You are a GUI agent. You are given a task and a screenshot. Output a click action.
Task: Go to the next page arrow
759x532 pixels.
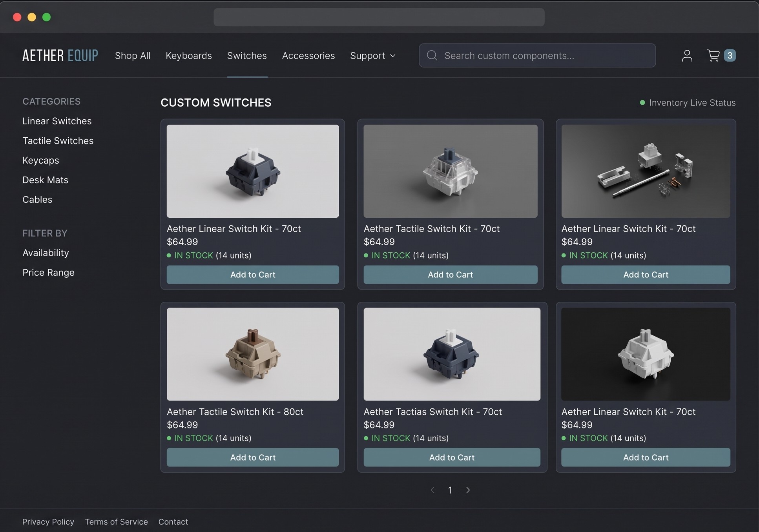tap(468, 490)
